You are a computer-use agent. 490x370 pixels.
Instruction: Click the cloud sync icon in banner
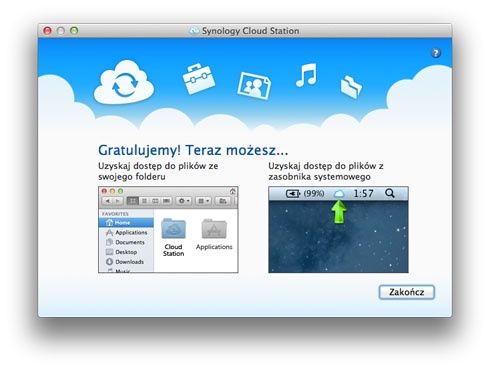click(124, 83)
